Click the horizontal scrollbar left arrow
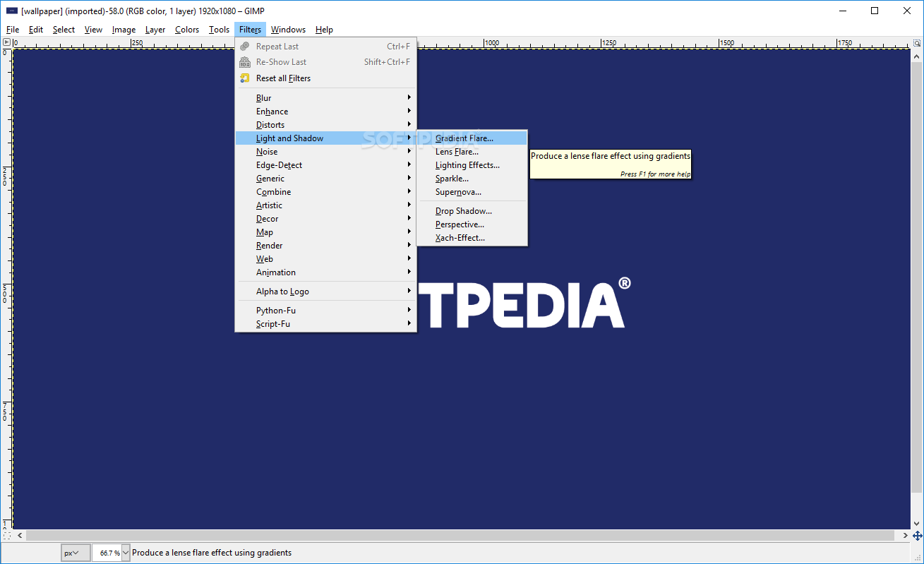This screenshot has height=564, width=924. pos(19,536)
